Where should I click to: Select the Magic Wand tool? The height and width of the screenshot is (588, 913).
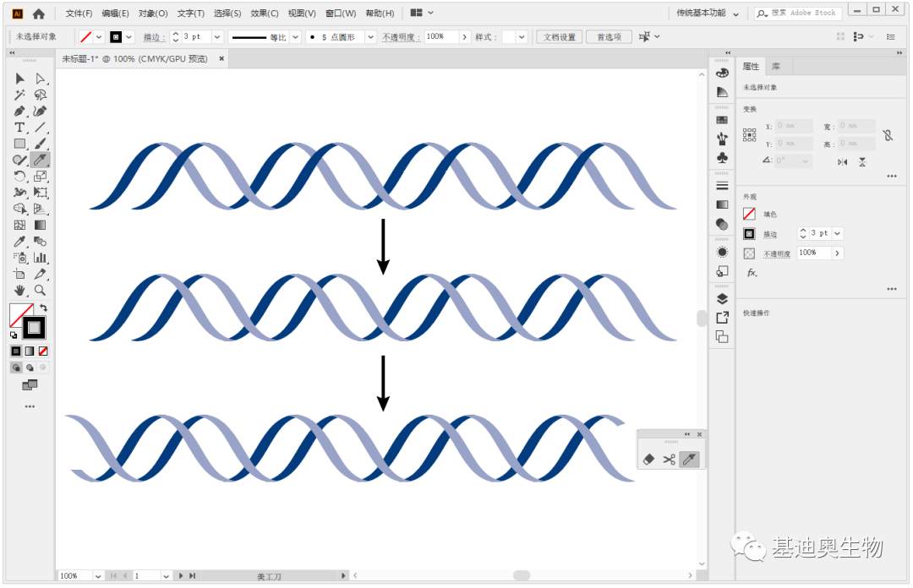pos(19,95)
